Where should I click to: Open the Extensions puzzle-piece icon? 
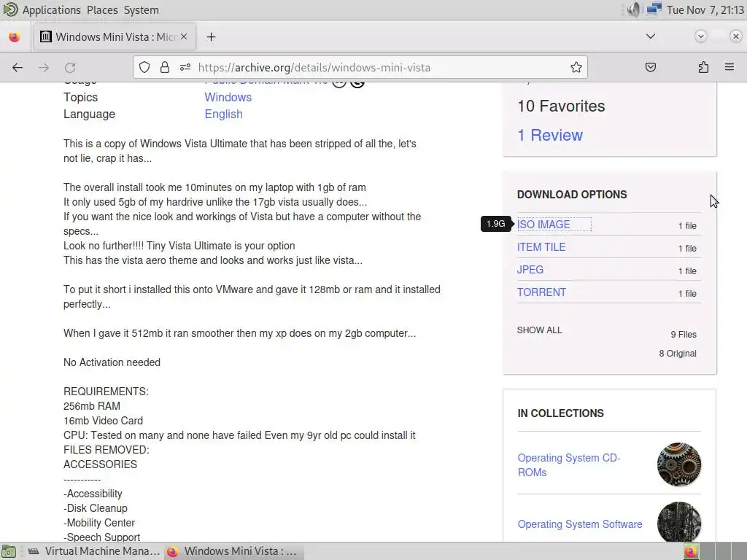pyautogui.click(x=703, y=68)
